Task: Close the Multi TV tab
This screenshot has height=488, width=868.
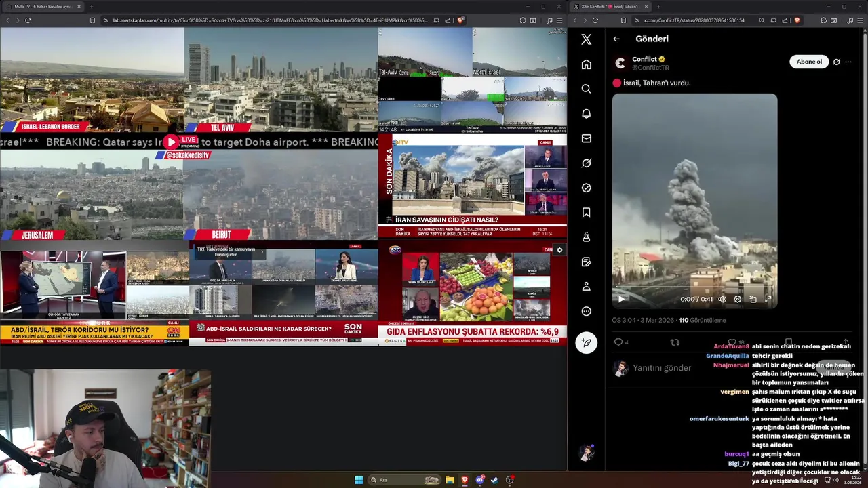Action: (79, 7)
